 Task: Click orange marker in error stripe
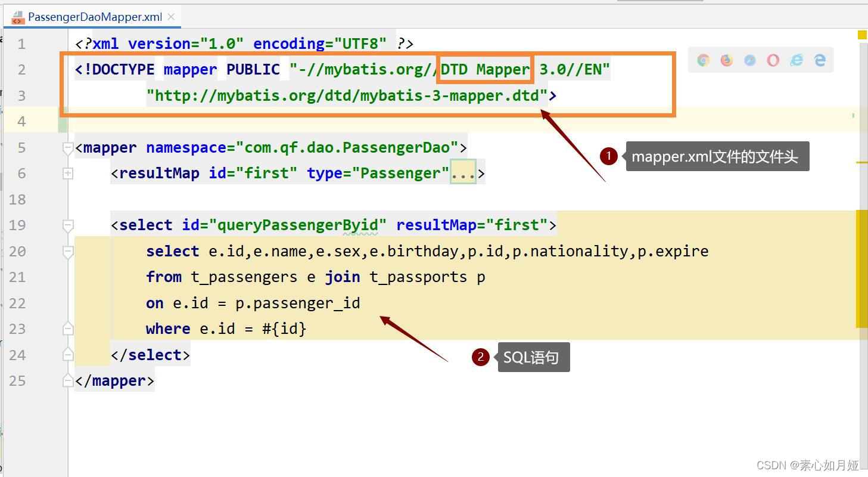tap(862, 162)
